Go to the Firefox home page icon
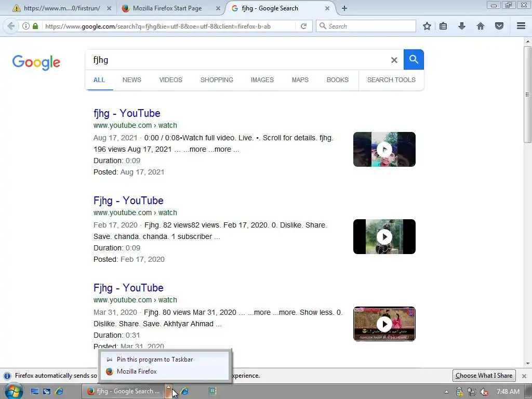The height and width of the screenshot is (399, 532). tap(481, 26)
